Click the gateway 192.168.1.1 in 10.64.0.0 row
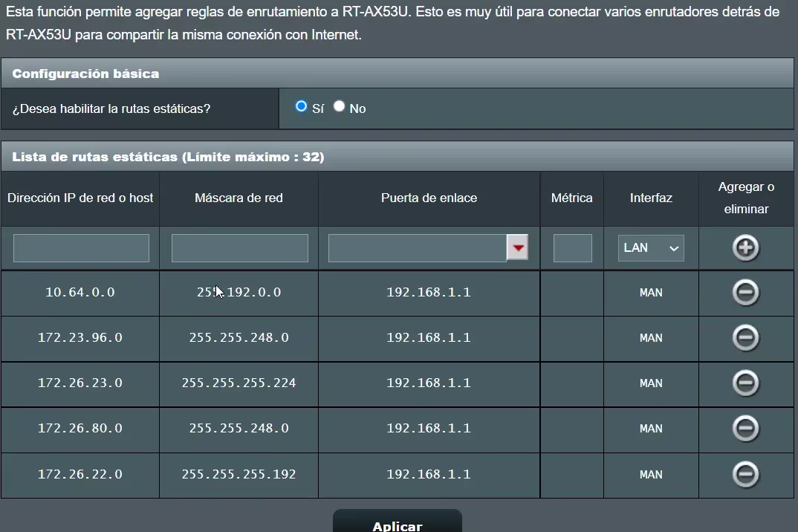Screen dimensions: 798x532 coord(429,292)
